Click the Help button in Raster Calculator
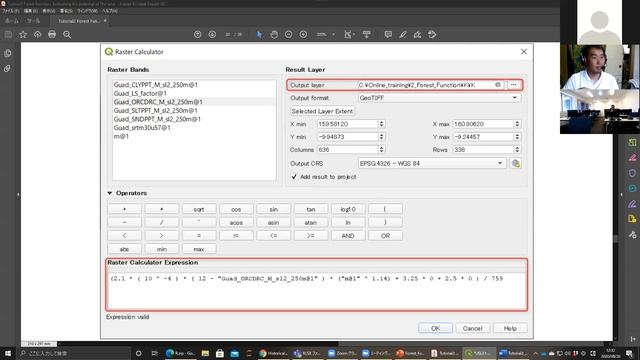640x360 pixels. tap(510, 329)
